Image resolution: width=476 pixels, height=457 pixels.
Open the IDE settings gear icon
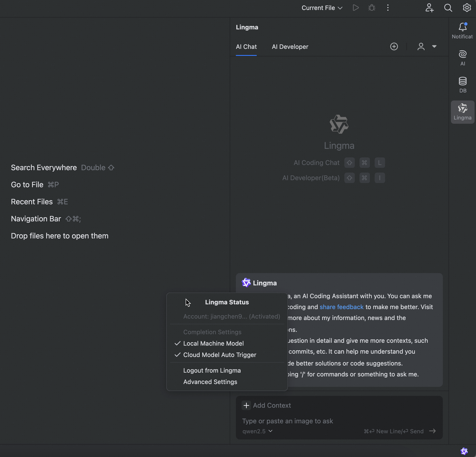click(x=467, y=8)
